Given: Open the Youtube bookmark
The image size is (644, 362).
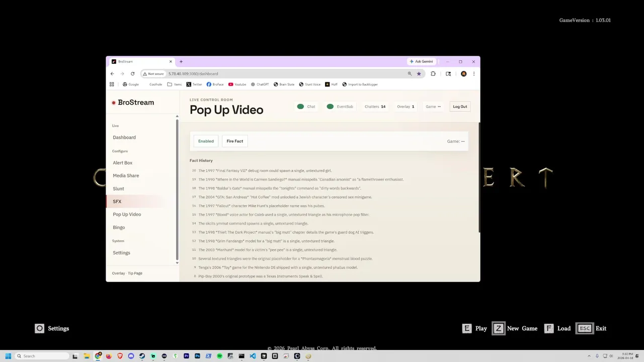Looking at the screenshot, I should click(x=237, y=84).
